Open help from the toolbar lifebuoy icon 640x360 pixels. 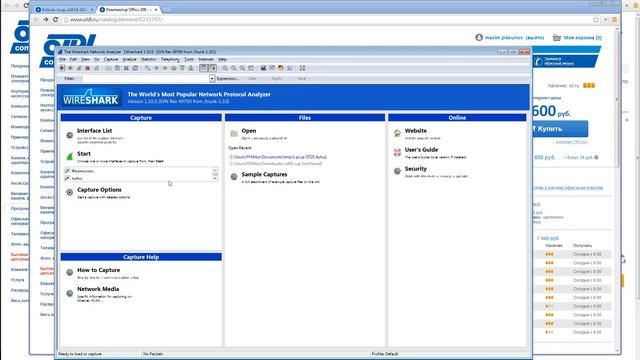click(302, 68)
